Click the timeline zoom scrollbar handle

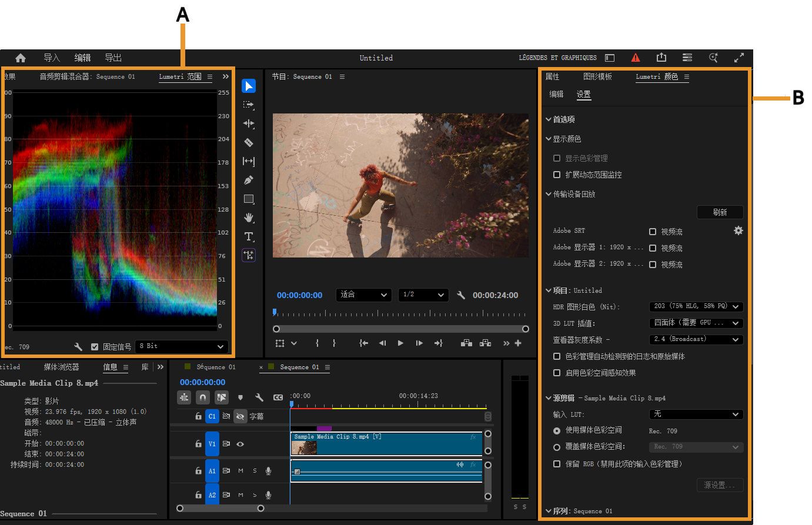click(220, 508)
